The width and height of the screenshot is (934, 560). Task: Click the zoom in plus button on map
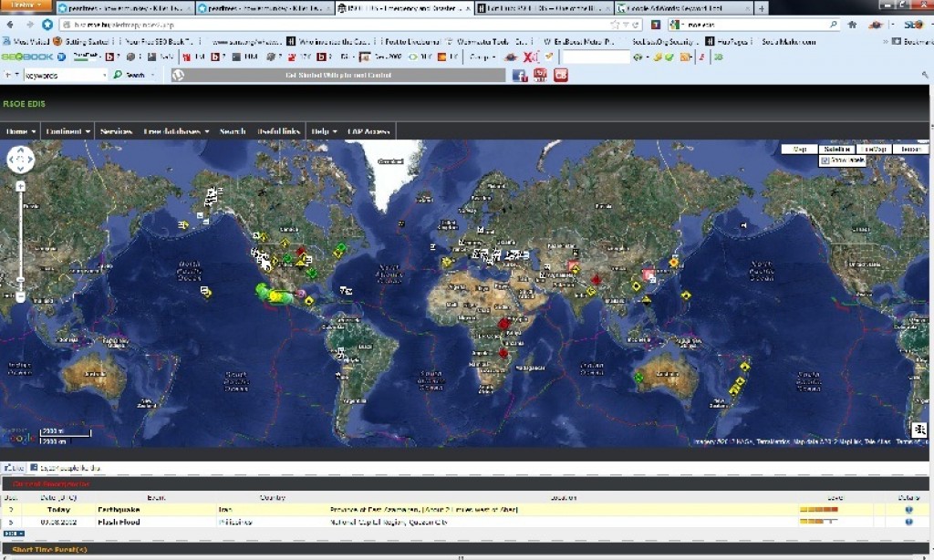[x=20, y=186]
